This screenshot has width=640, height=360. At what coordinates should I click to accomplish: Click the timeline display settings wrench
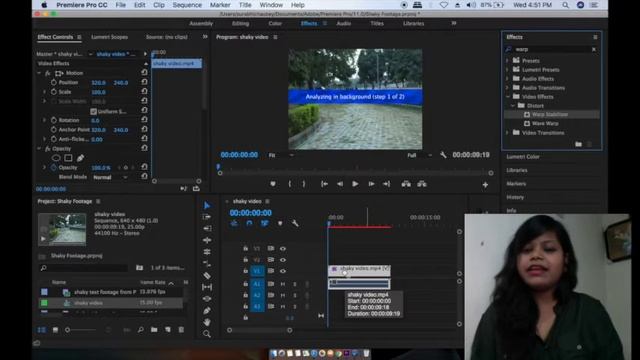click(295, 223)
